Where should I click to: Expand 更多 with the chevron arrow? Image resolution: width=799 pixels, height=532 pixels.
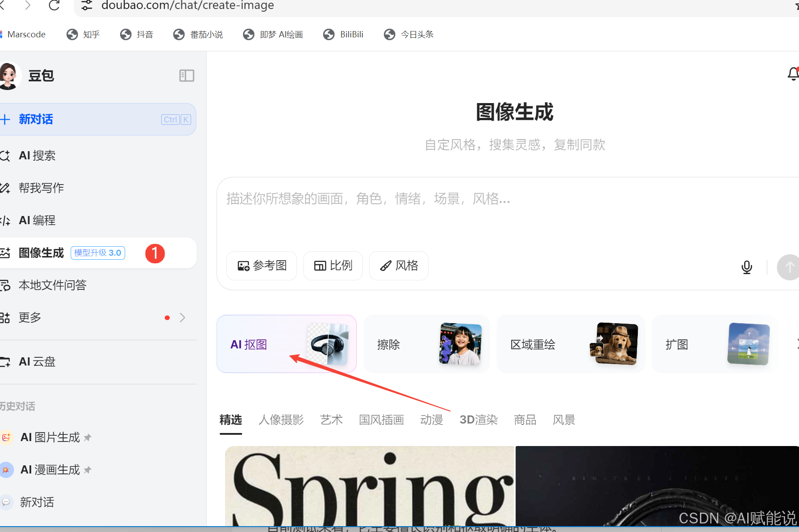pos(182,318)
